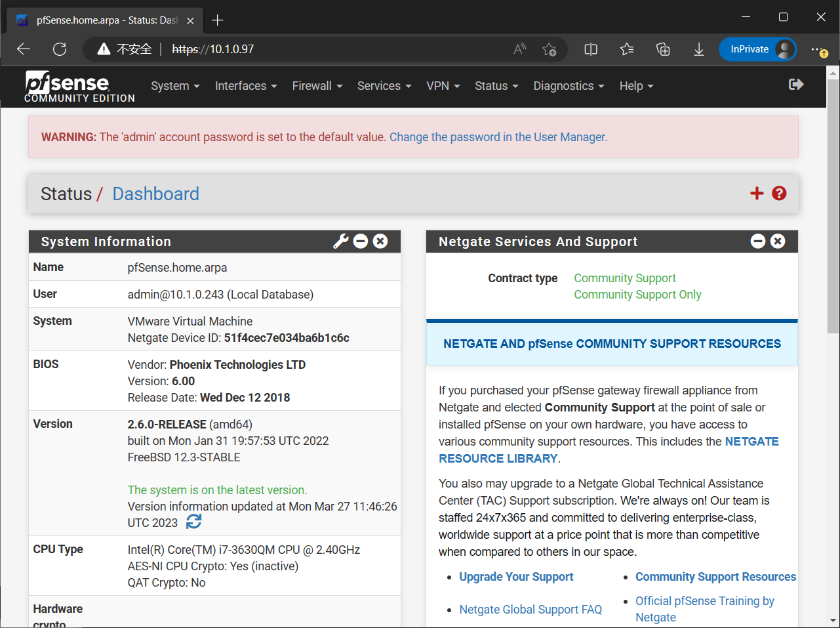Viewport: 840px width, 628px height.
Task: Expand the System dropdown menu
Action: [174, 86]
